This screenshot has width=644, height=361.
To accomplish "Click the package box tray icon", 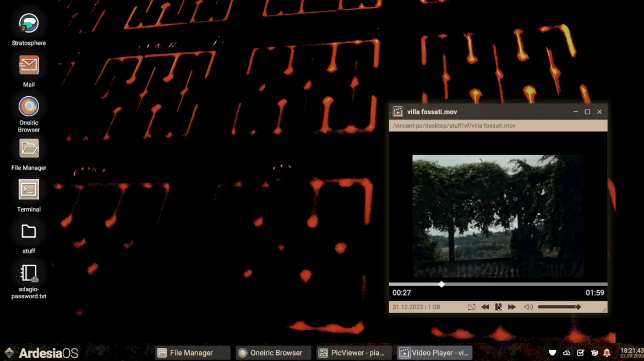I will pos(594,353).
